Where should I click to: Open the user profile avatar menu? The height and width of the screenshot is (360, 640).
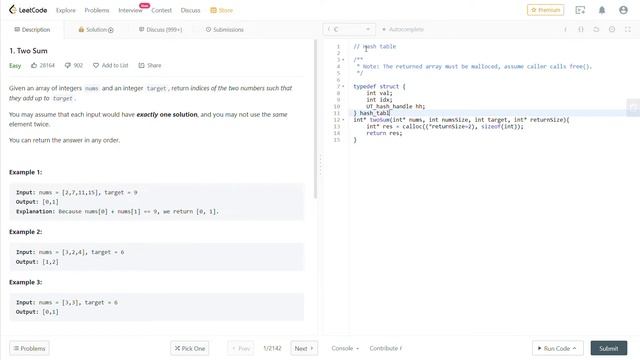pos(623,10)
